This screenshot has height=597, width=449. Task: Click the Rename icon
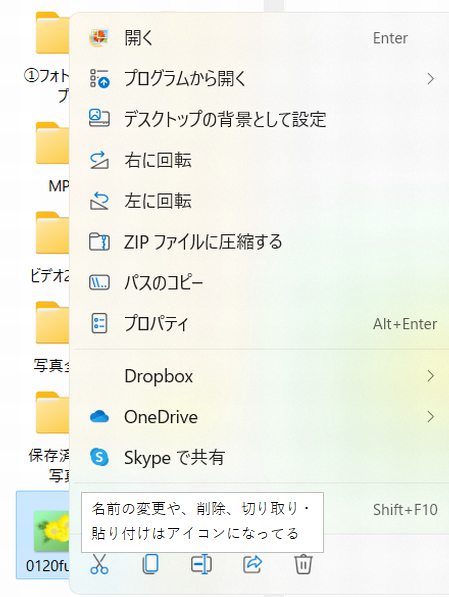(201, 564)
